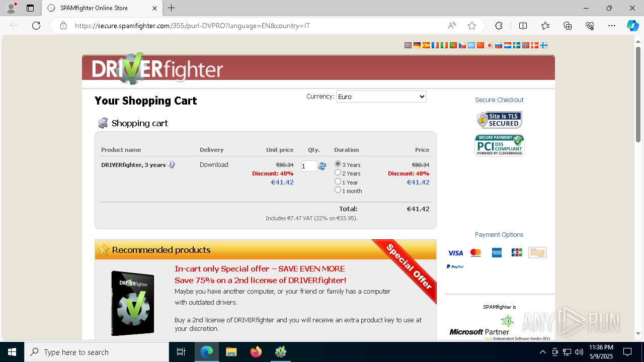Click the taskbar search box

(x=97, y=352)
